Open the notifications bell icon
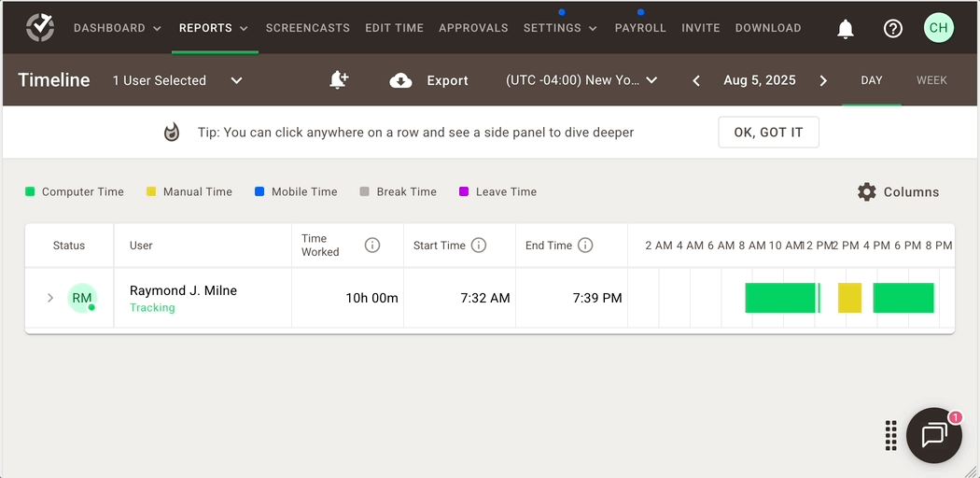This screenshot has width=980, height=478. 846,28
